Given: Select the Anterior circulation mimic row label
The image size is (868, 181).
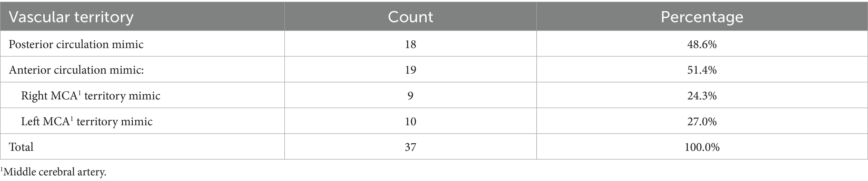Looking at the screenshot, I should click(76, 70).
